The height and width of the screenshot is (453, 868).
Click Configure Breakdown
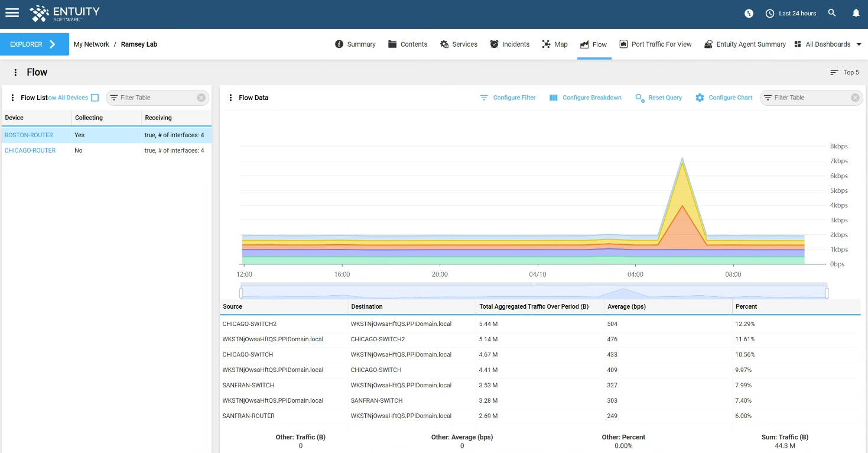point(585,98)
